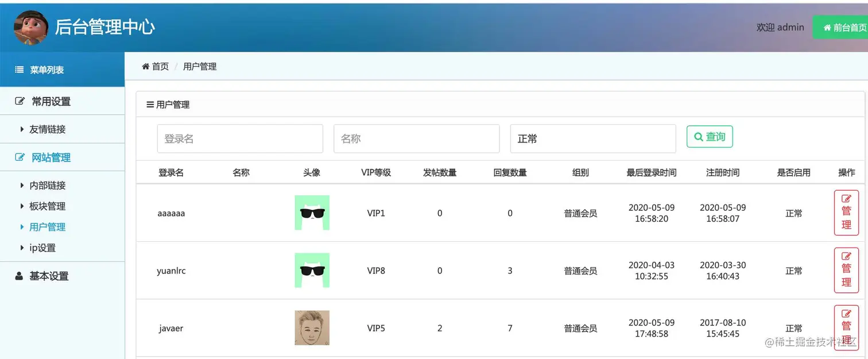Click the edit icon next to 网站管理
This screenshot has height=359, width=868.
(x=20, y=157)
